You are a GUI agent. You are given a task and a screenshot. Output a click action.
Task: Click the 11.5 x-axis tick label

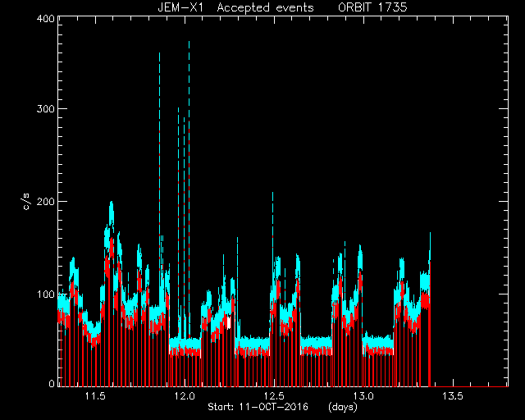95,396
